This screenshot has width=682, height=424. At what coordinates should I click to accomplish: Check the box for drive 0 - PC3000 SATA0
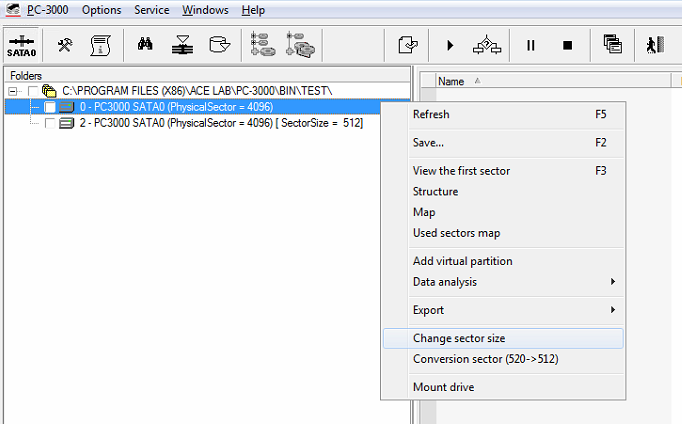click(x=50, y=107)
